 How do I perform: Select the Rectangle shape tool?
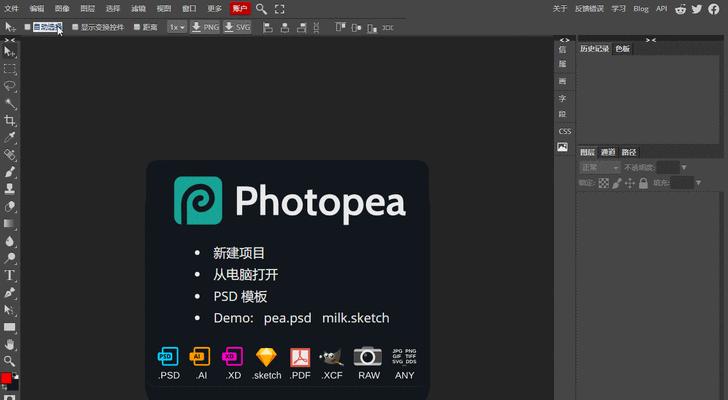10,327
